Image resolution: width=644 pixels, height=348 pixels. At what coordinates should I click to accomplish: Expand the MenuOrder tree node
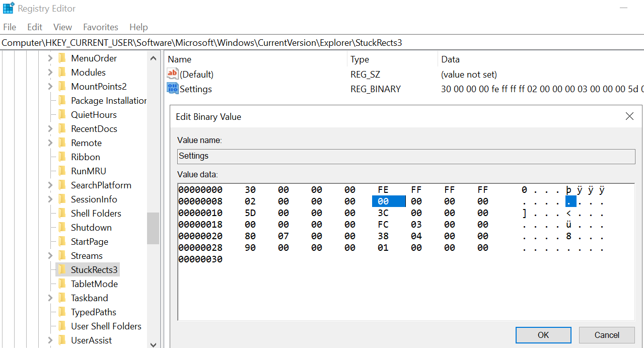(x=50, y=58)
